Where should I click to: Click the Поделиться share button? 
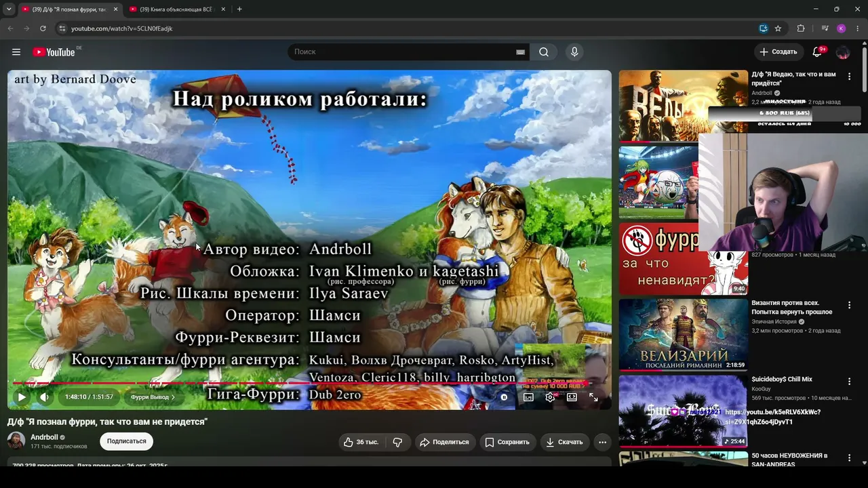(445, 442)
